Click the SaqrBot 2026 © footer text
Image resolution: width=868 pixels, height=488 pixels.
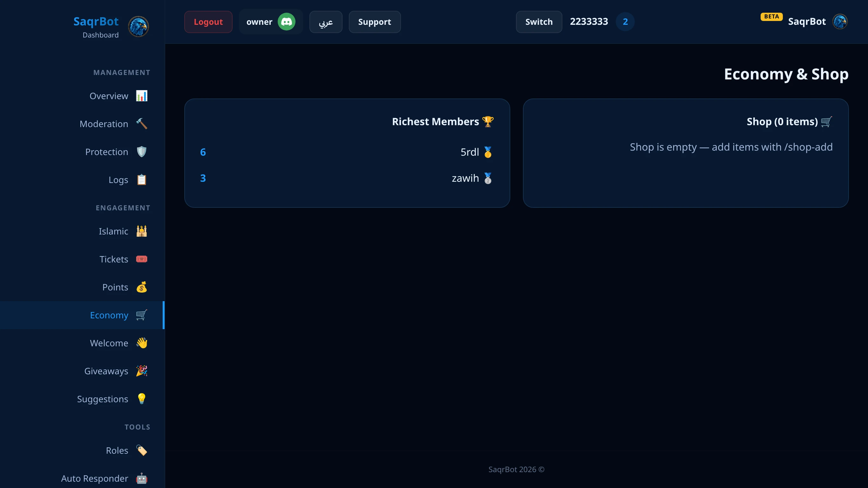[516, 470]
